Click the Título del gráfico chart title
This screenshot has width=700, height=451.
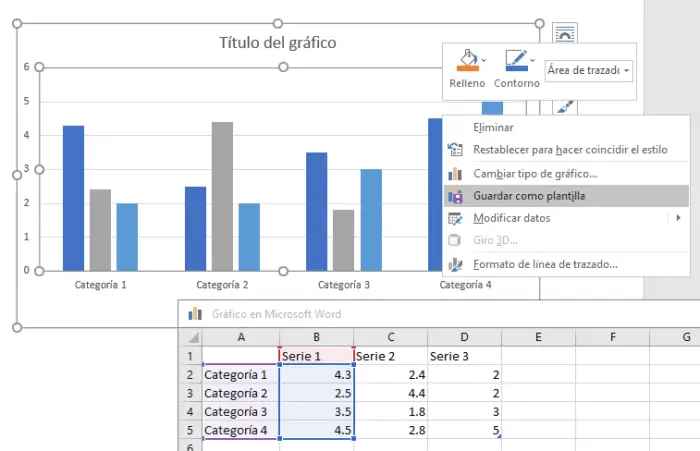(x=278, y=43)
